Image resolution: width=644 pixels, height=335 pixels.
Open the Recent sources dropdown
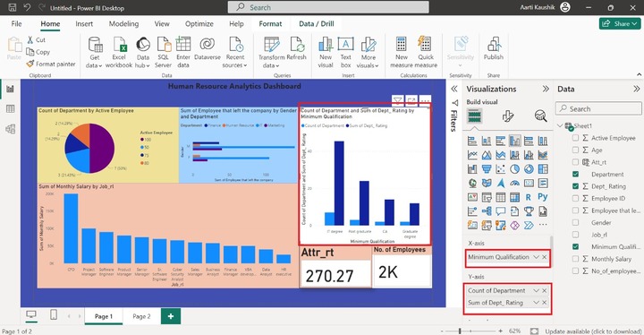click(x=235, y=52)
